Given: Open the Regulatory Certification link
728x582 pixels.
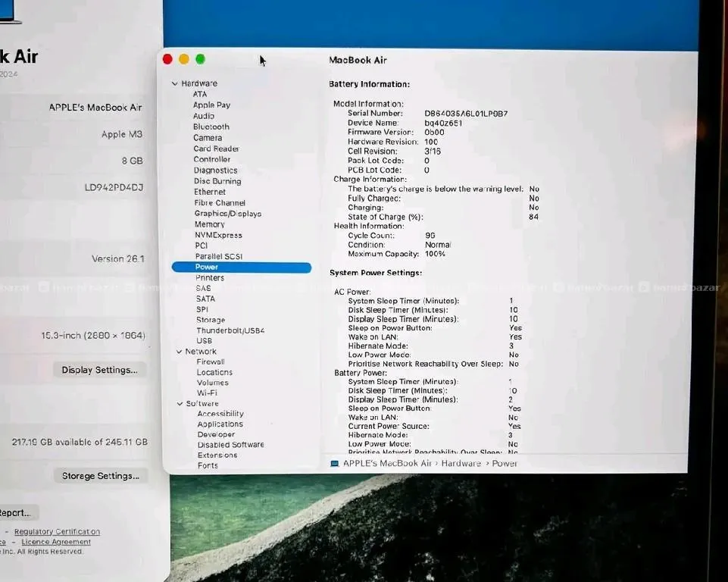Looking at the screenshot, I should click(57, 532).
